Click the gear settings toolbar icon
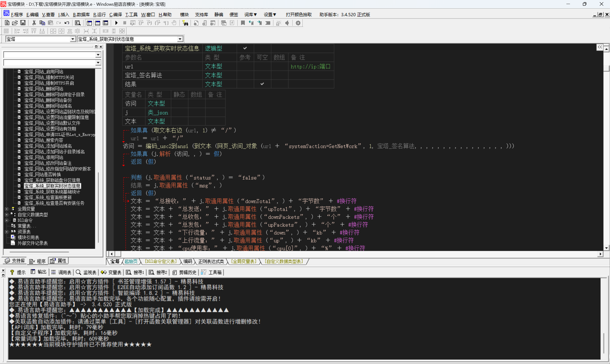This screenshot has width=610, height=364. [x=298, y=23]
